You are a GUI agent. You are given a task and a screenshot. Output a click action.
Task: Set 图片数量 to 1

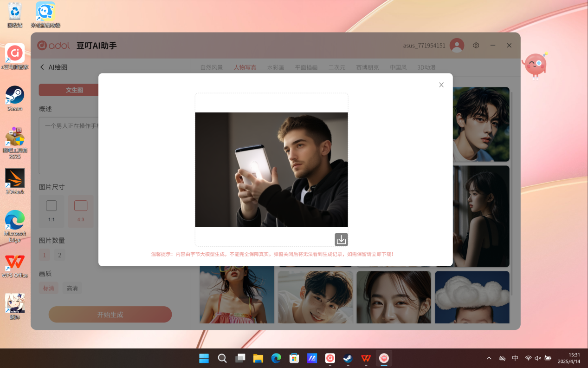point(45,255)
